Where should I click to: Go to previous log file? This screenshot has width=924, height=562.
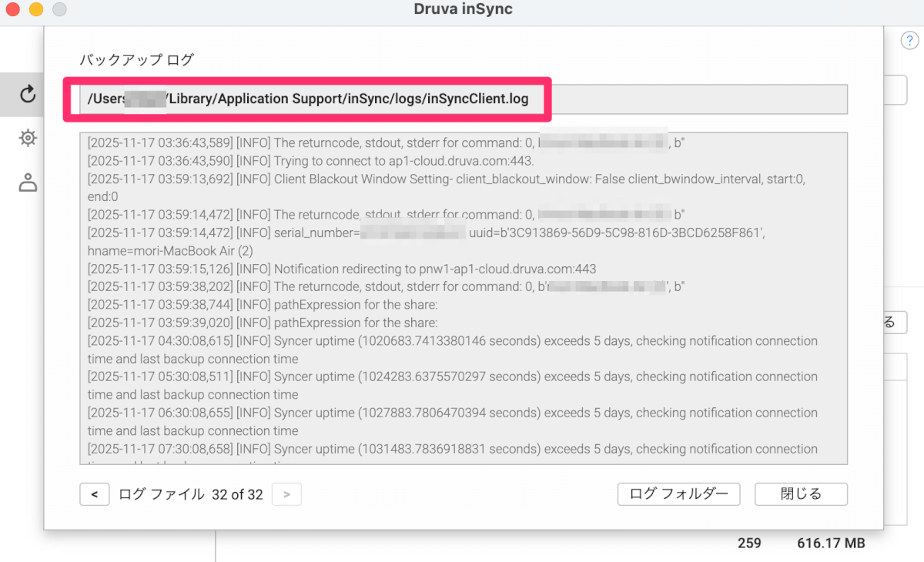click(x=94, y=494)
